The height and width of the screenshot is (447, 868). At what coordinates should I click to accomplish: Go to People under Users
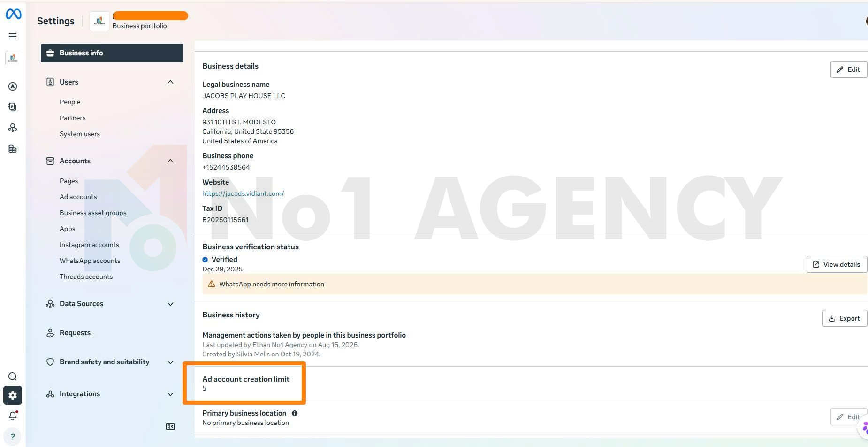(70, 102)
